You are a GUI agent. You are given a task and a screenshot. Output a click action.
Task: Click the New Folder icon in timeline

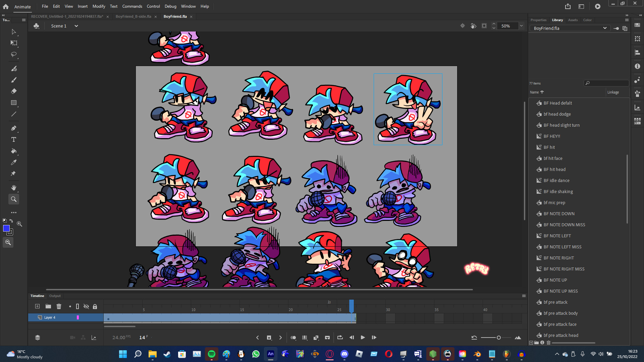(48, 306)
